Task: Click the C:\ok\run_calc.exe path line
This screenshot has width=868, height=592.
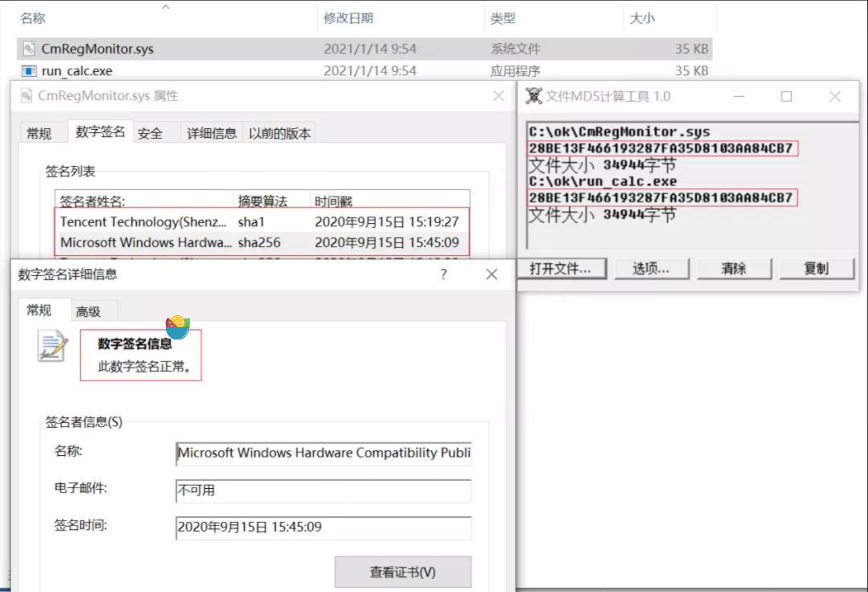Action: pos(603,181)
